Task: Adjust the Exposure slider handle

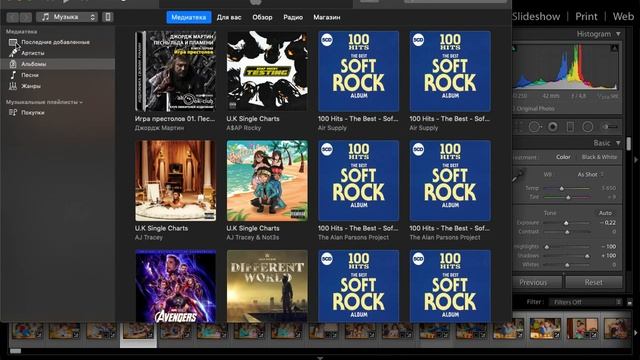Action: pos(566,223)
